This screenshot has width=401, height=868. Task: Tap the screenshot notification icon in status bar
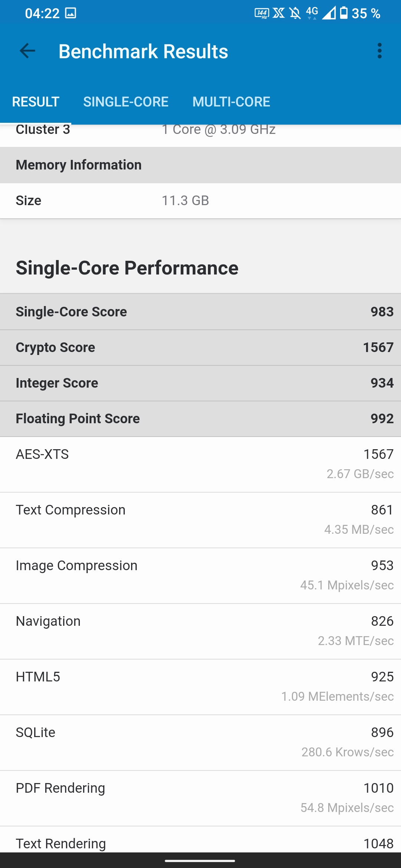(x=71, y=13)
